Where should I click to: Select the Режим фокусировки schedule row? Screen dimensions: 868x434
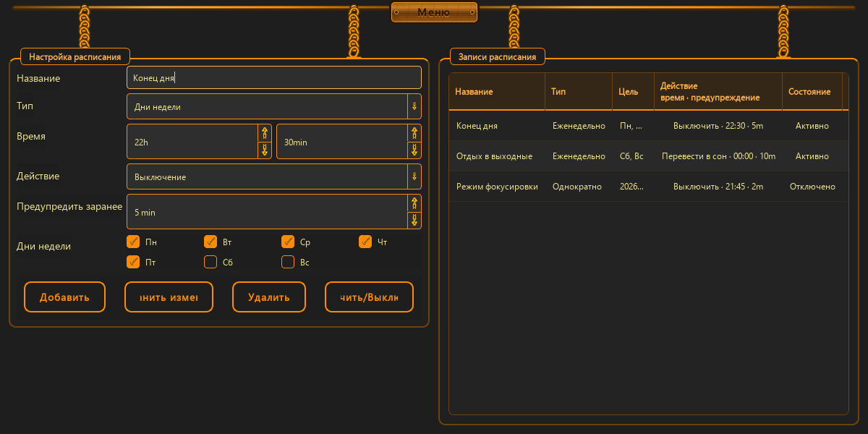pyautogui.click(x=648, y=187)
